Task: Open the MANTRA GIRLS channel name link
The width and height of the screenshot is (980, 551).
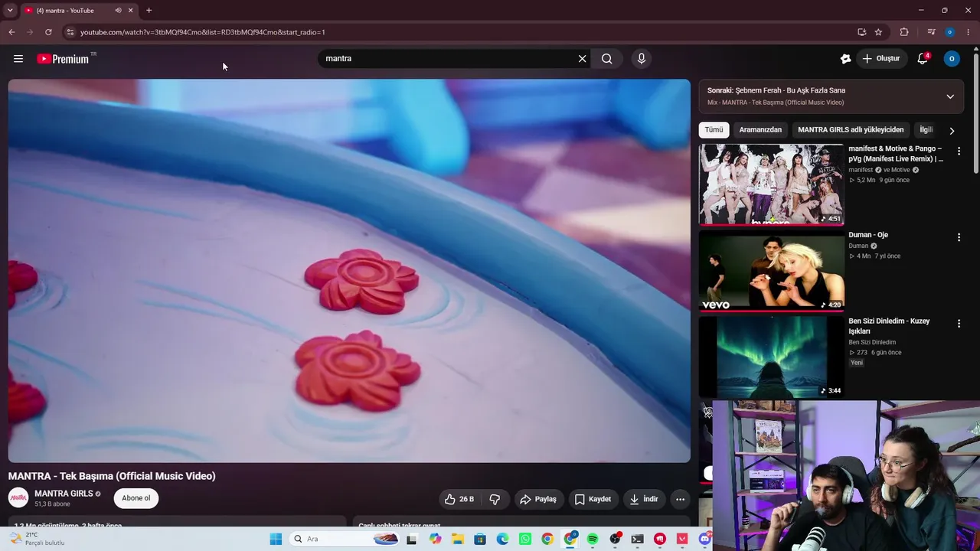Action: (x=64, y=494)
